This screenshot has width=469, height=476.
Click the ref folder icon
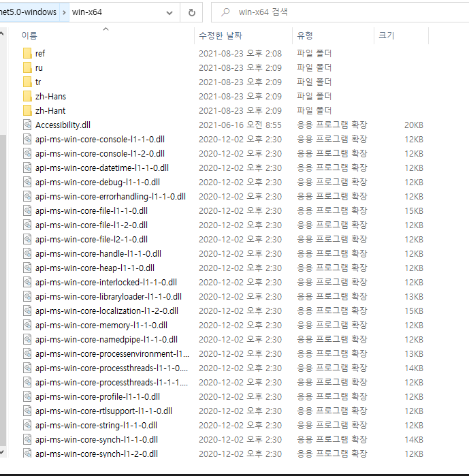point(27,53)
